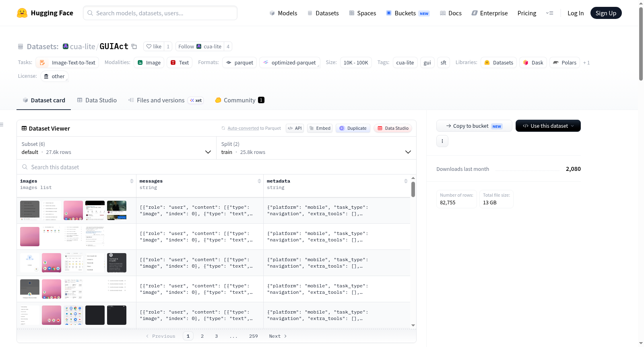The image size is (644, 347).
Task: Go to Datasets in navigation
Action: coord(323,13)
